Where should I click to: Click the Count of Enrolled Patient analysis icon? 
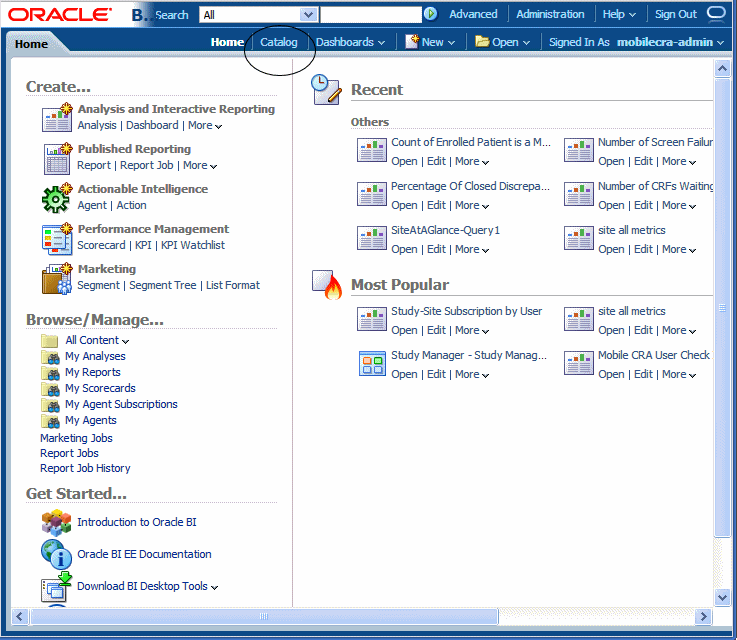tap(372, 150)
